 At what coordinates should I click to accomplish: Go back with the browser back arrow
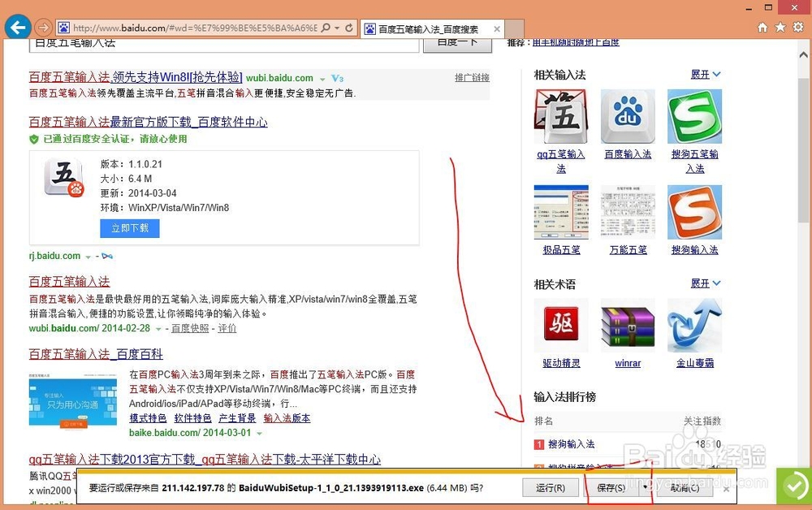click(x=18, y=28)
